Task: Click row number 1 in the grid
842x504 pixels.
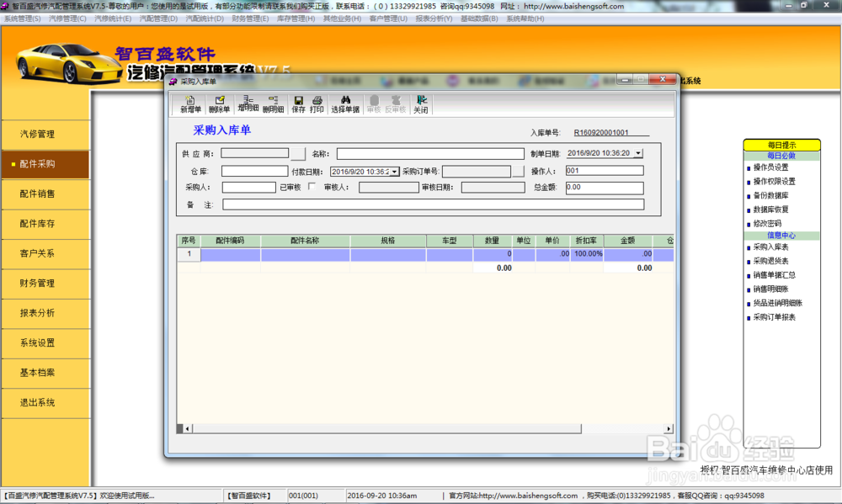Action: (189, 254)
